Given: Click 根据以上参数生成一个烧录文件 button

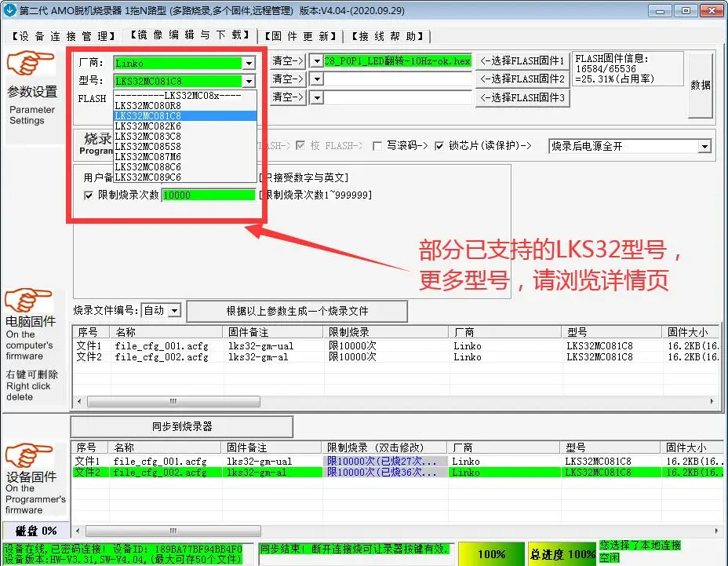Looking at the screenshot, I should point(297,312).
